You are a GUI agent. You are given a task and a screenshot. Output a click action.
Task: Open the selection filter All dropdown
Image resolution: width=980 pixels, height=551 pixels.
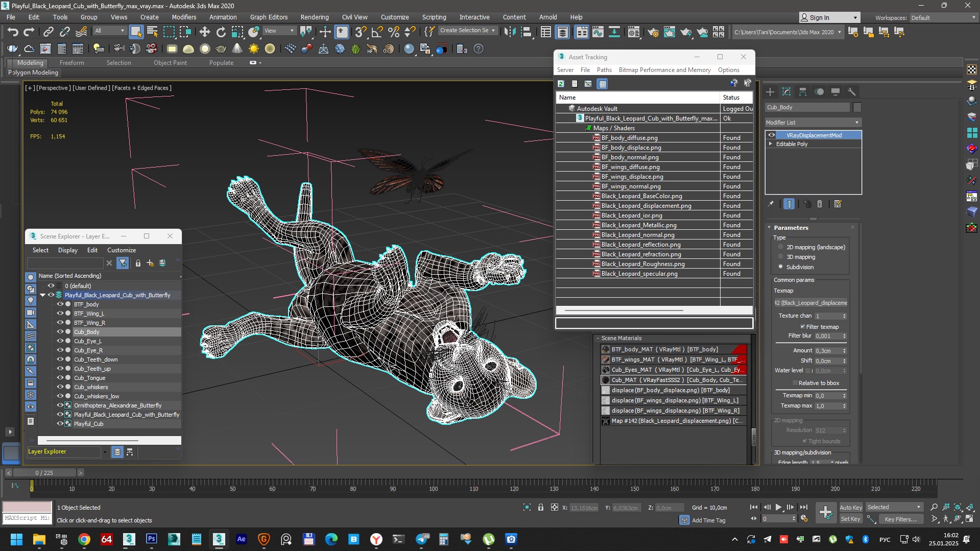(110, 31)
